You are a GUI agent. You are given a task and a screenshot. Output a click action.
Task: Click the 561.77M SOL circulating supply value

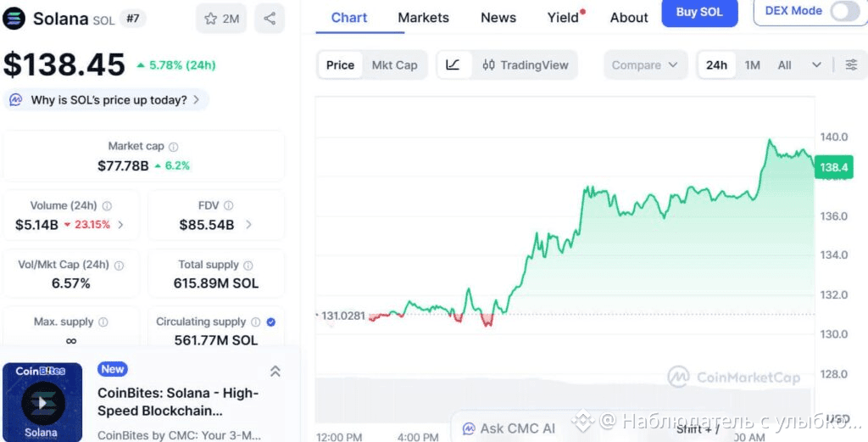(x=216, y=340)
